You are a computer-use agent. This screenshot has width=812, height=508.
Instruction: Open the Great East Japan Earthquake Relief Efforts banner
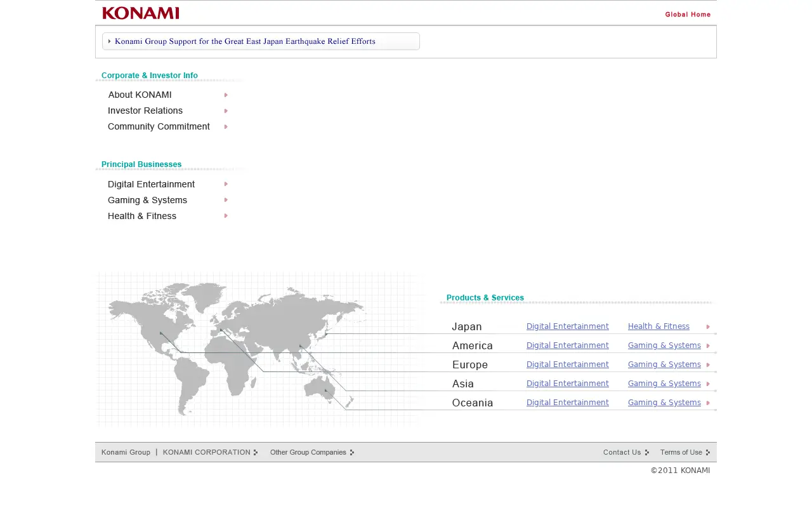(x=261, y=41)
